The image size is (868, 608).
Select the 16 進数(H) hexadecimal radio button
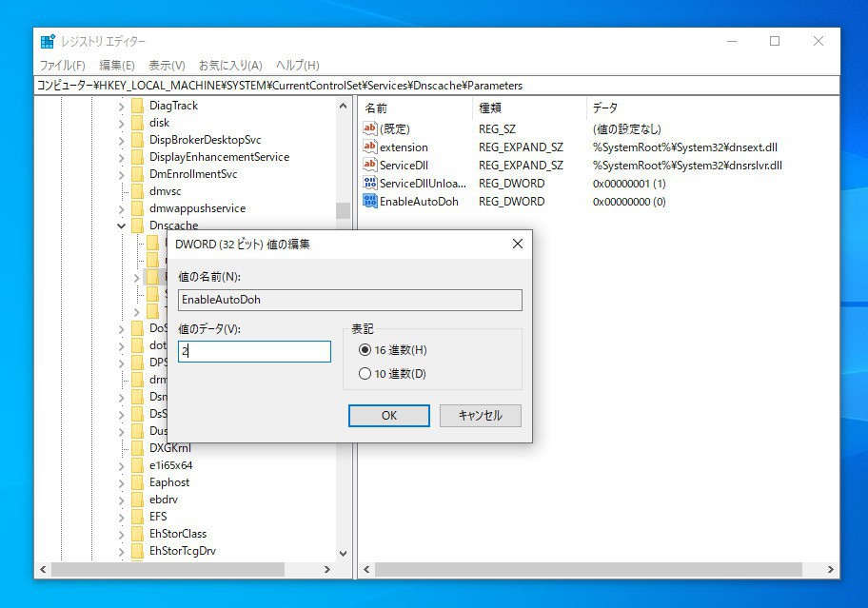point(365,349)
